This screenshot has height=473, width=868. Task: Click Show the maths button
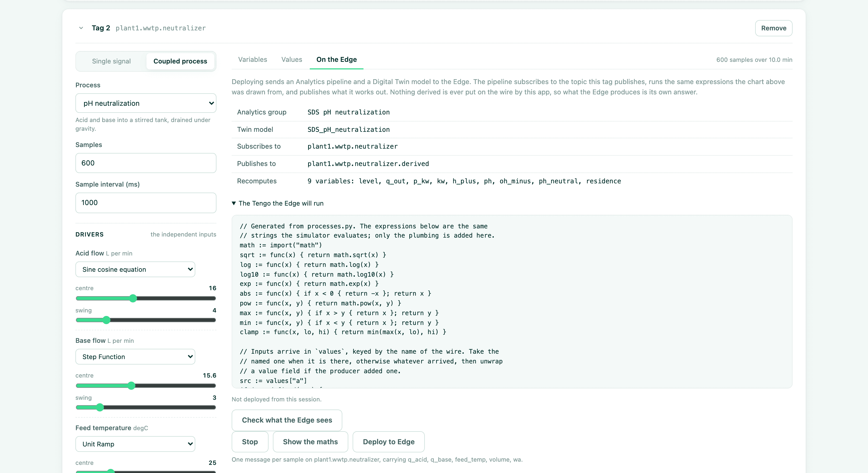tap(310, 442)
